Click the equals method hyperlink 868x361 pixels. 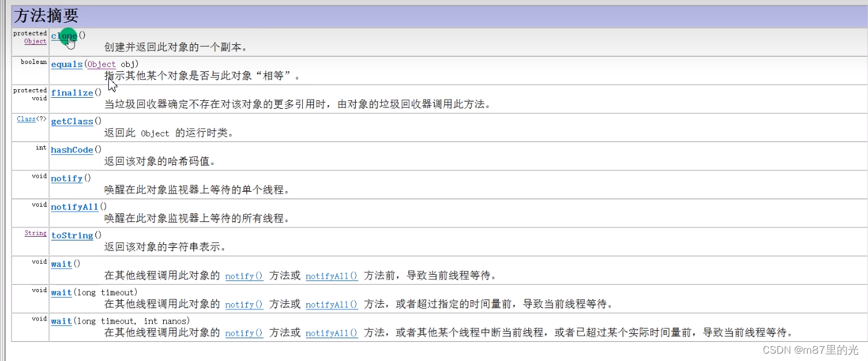coord(66,64)
